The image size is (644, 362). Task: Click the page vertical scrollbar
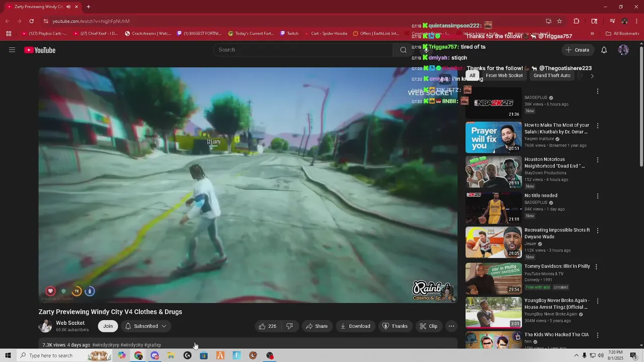tap(641, 106)
